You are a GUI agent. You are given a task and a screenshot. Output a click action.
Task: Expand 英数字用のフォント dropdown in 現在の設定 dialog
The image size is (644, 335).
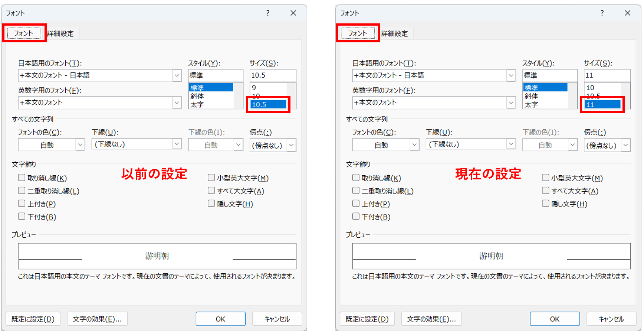pyautogui.click(x=511, y=103)
